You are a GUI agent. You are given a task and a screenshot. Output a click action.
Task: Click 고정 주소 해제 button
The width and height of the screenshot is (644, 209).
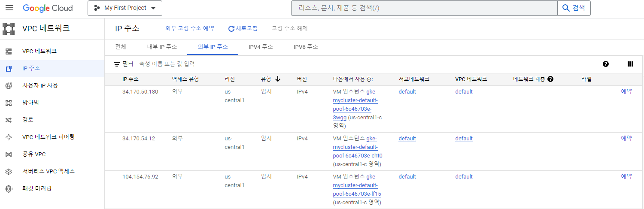click(x=290, y=28)
